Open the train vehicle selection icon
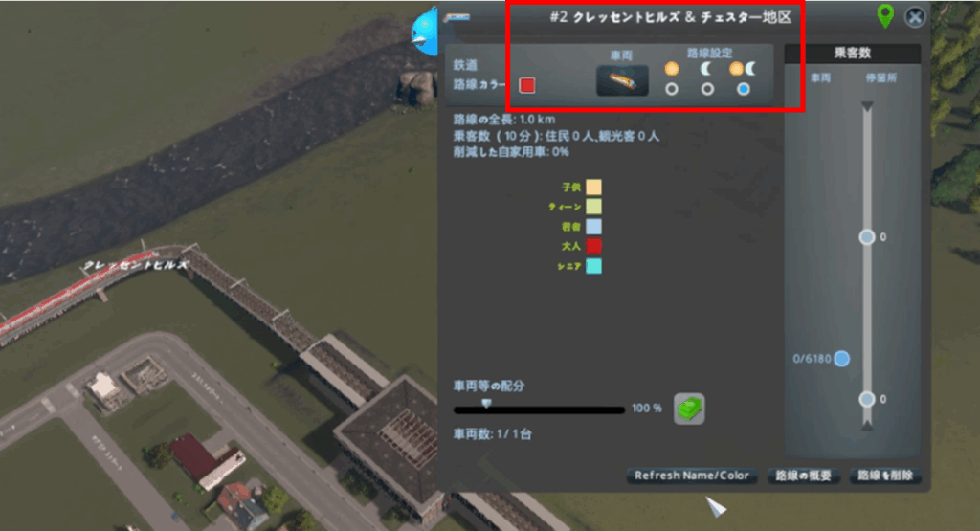 tap(622, 80)
